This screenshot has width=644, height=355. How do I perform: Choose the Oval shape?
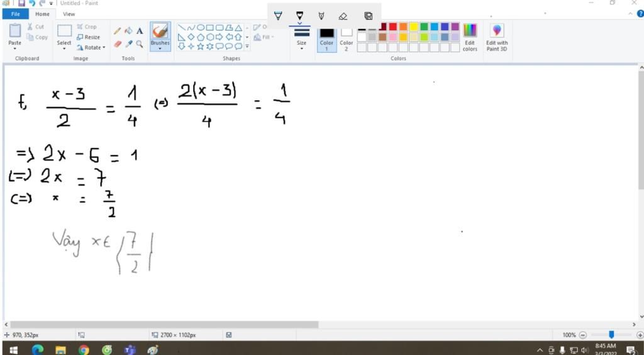point(201,28)
